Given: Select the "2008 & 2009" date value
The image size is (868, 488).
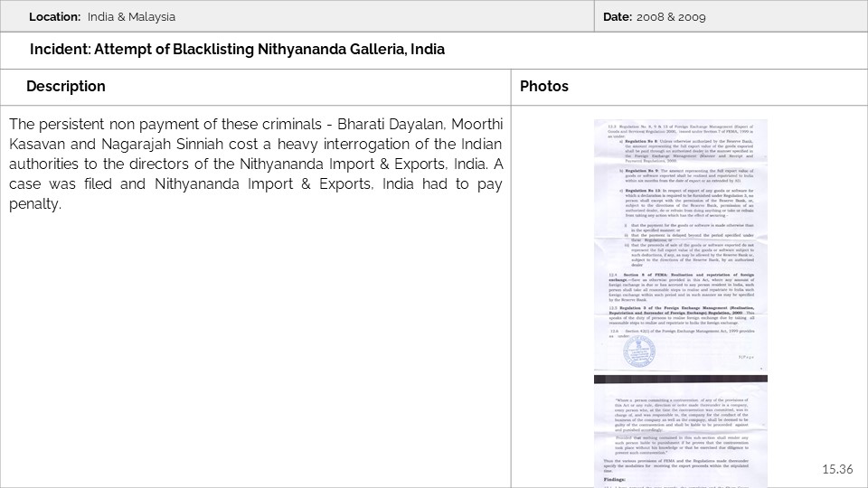Looking at the screenshot, I should pos(671,17).
